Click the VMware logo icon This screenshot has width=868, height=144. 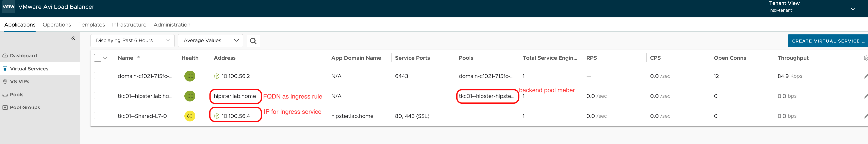coord(8,7)
